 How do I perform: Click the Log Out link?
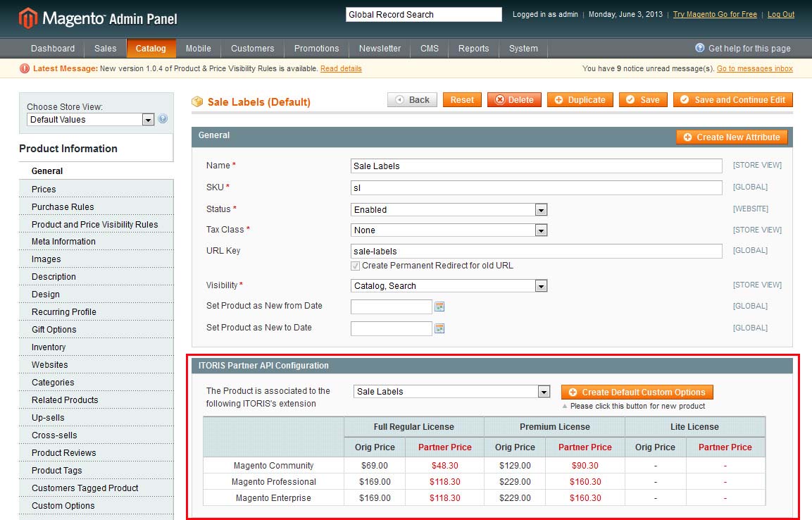781,15
